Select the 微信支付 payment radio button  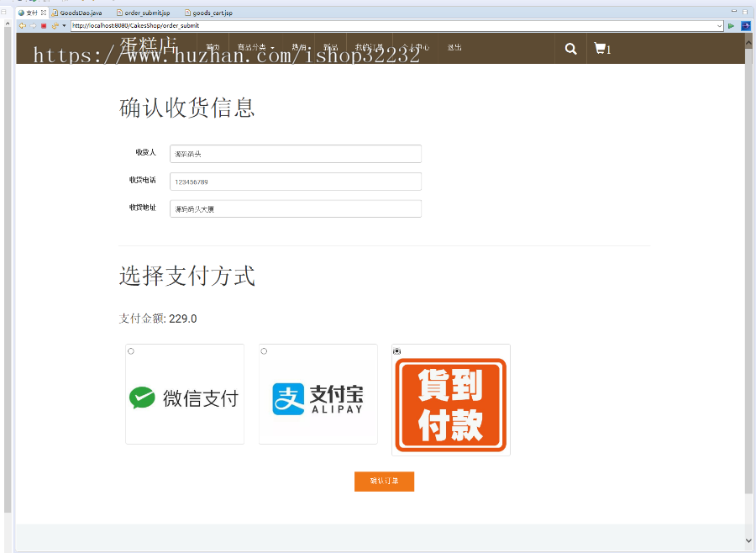tap(130, 351)
